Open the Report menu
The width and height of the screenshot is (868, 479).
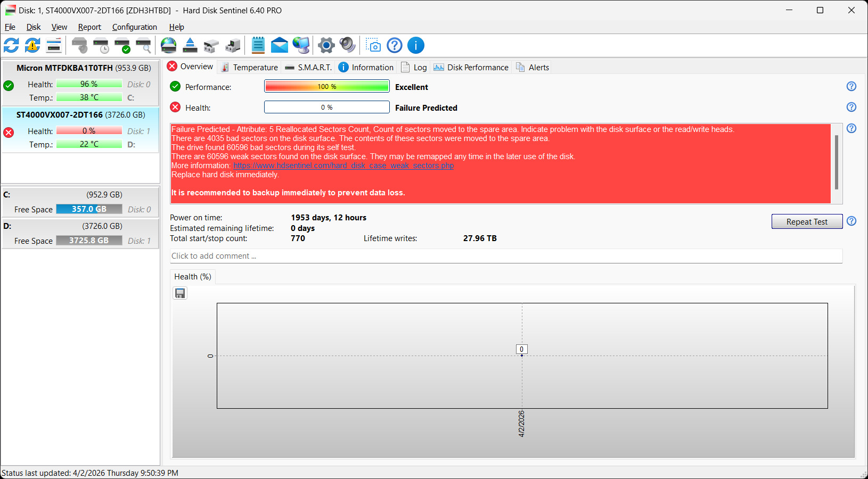pyautogui.click(x=89, y=27)
